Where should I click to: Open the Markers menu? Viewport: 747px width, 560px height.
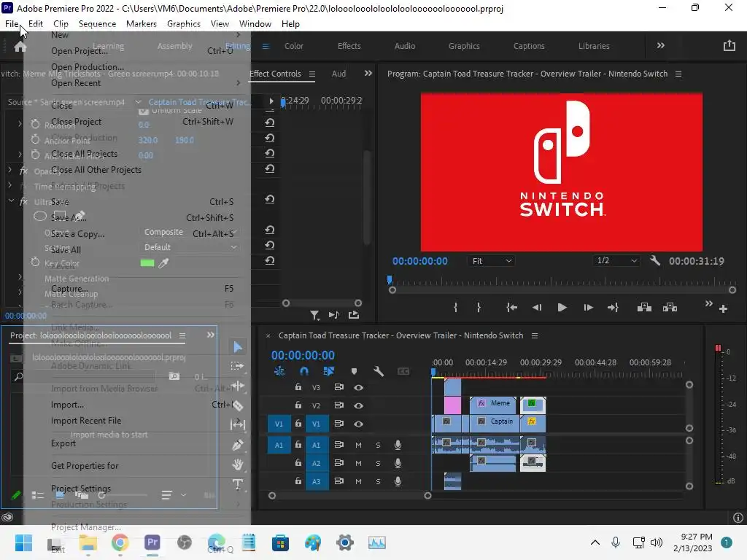click(141, 24)
